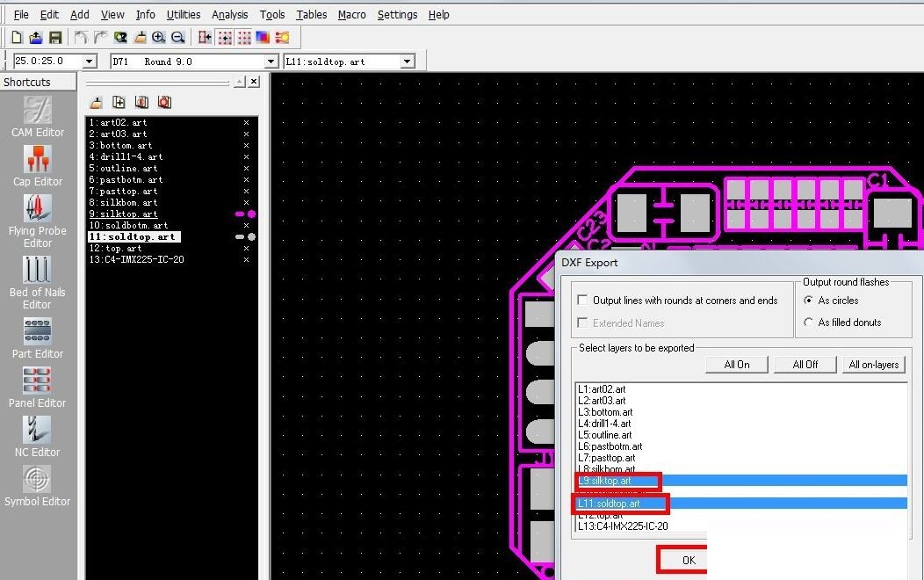Open the Panel Editor shortcut

[38, 388]
